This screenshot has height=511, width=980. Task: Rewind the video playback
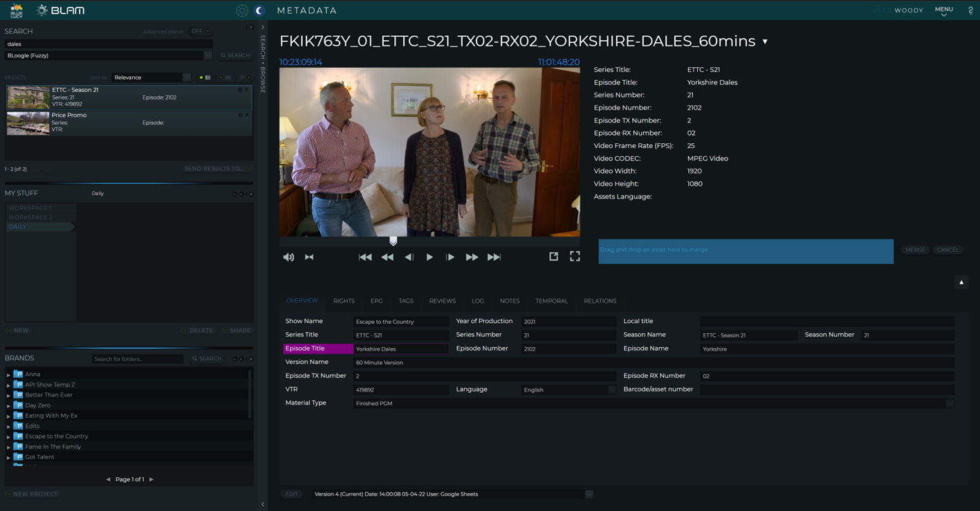(387, 257)
